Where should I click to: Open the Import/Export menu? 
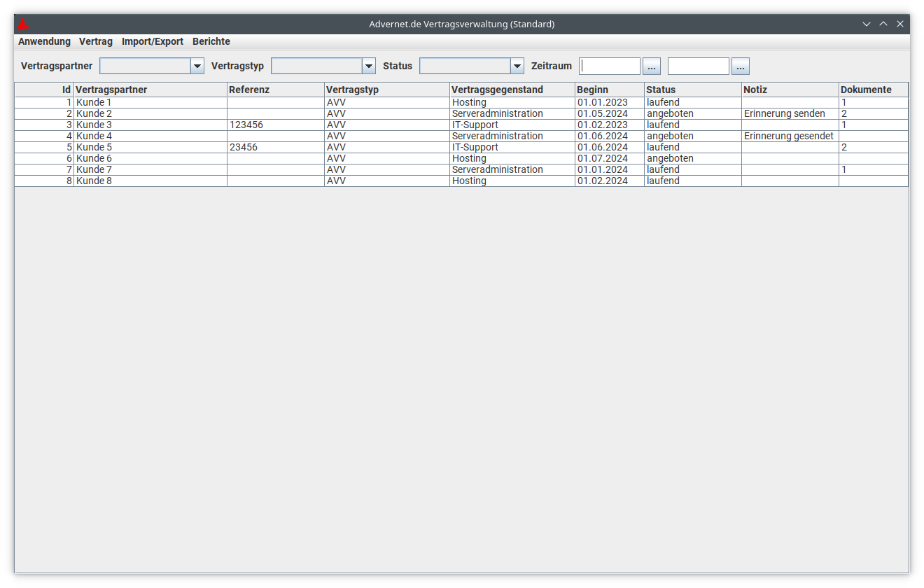(153, 41)
